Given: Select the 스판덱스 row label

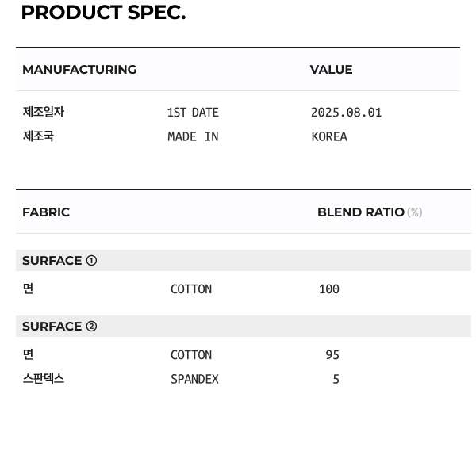Looking at the screenshot, I should coord(43,379).
